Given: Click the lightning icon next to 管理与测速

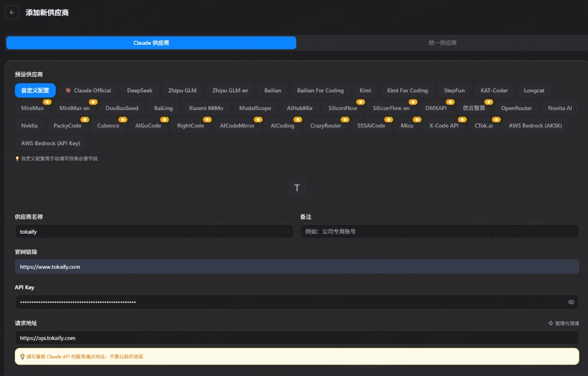Looking at the screenshot, I should click(x=551, y=323).
